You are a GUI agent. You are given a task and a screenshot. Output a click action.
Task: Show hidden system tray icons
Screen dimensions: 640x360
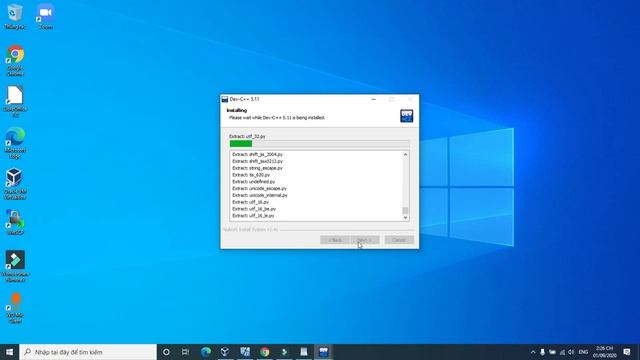point(533,352)
